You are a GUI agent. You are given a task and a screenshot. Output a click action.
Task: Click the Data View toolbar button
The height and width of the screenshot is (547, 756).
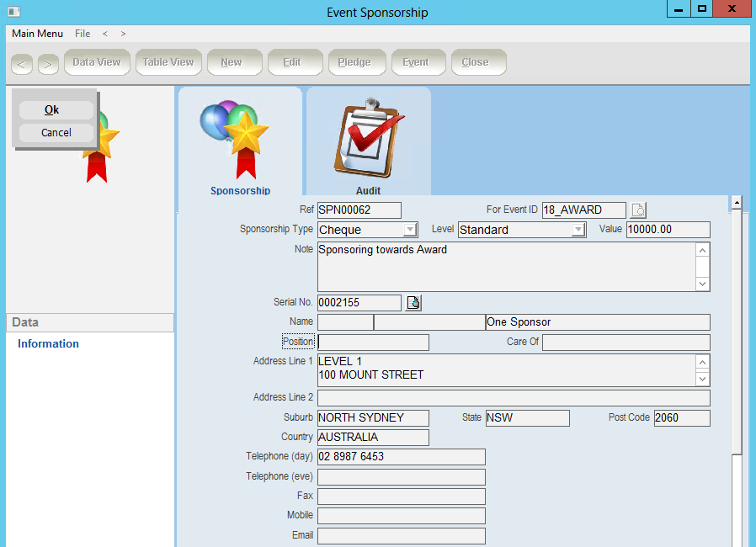[x=97, y=62]
